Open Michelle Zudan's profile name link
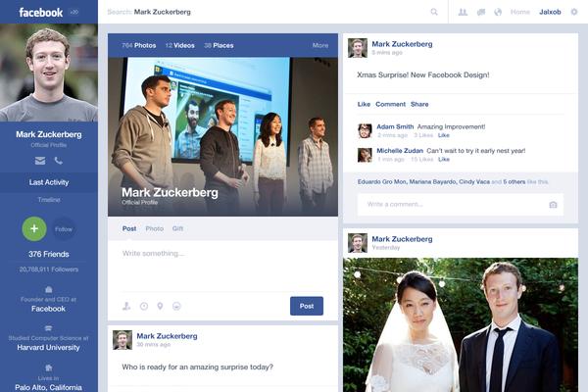This screenshot has height=392, width=588. click(400, 151)
